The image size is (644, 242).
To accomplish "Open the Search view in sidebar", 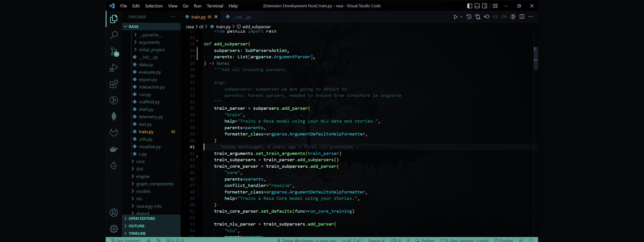I will point(114,35).
